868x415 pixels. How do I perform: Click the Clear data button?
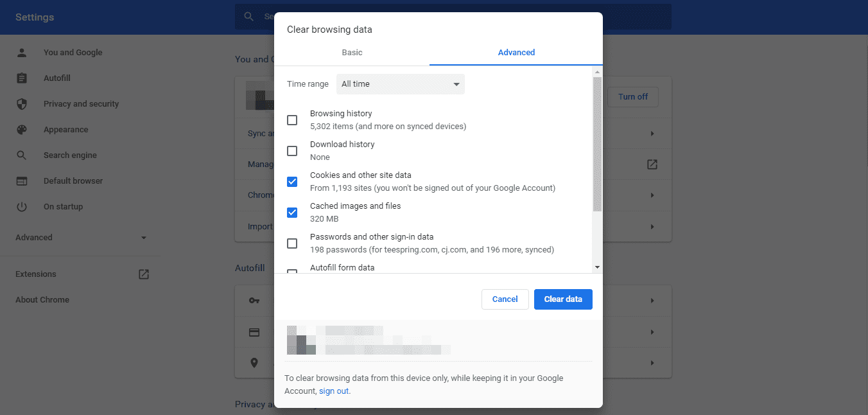pos(563,299)
